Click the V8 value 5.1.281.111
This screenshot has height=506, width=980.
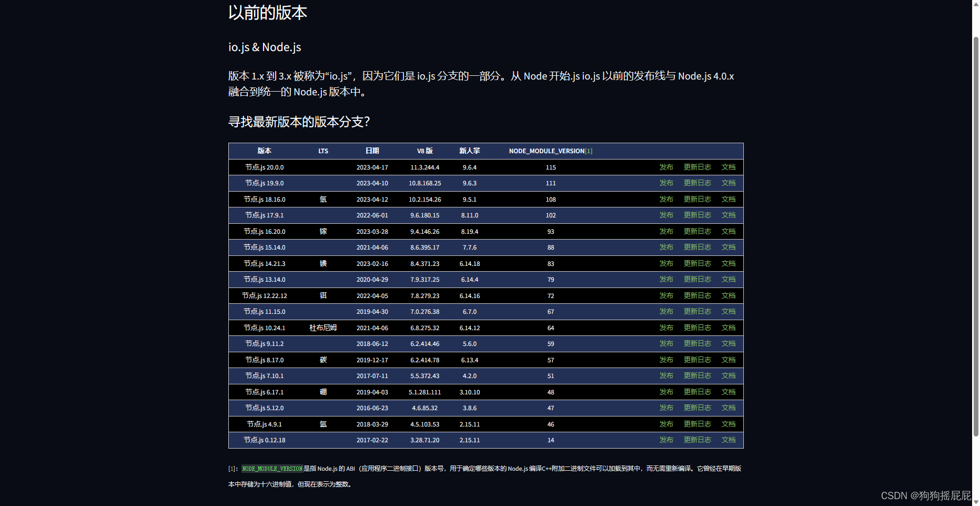click(425, 392)
